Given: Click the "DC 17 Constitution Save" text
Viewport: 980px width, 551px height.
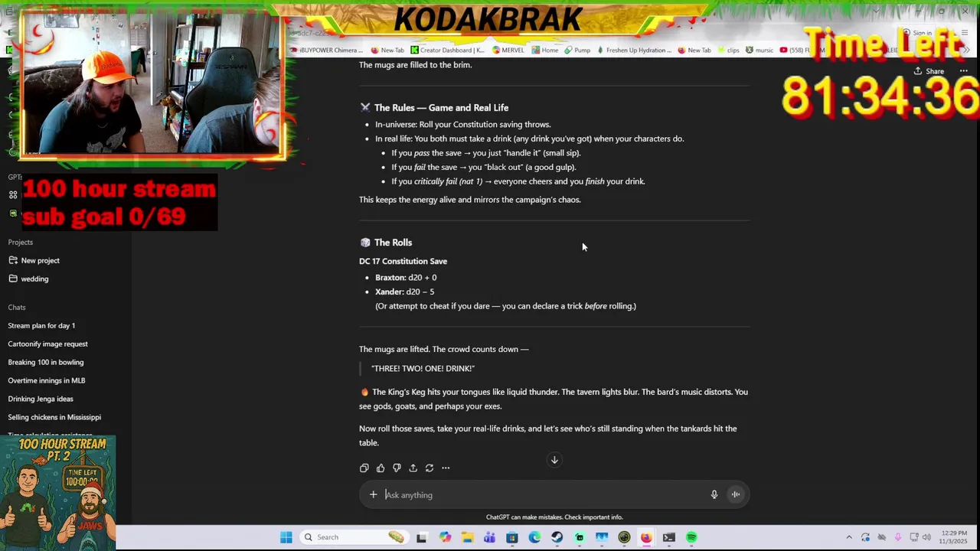Looking at the screenshot, I should click(403, 261).
